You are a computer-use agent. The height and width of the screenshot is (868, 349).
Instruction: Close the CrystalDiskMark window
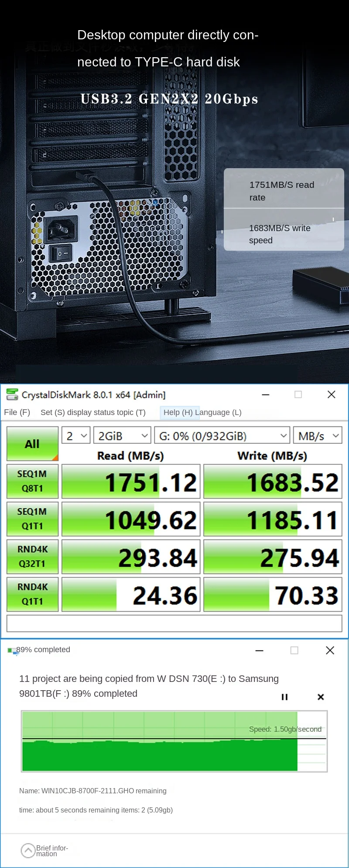331,394
